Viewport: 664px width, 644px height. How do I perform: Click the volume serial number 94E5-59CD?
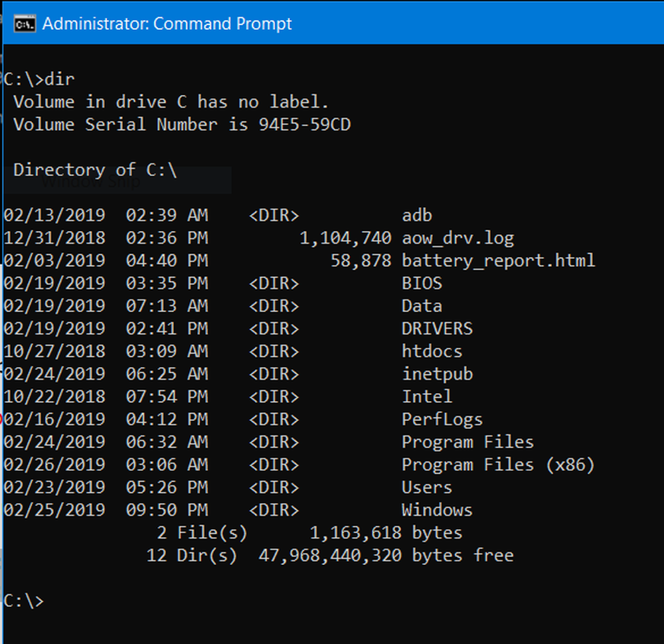pos(304,125)
